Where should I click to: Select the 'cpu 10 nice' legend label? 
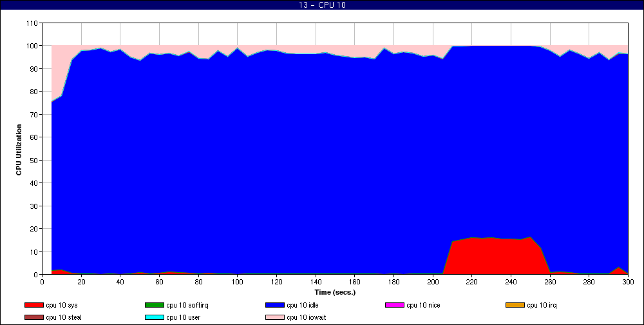(424, 305)
